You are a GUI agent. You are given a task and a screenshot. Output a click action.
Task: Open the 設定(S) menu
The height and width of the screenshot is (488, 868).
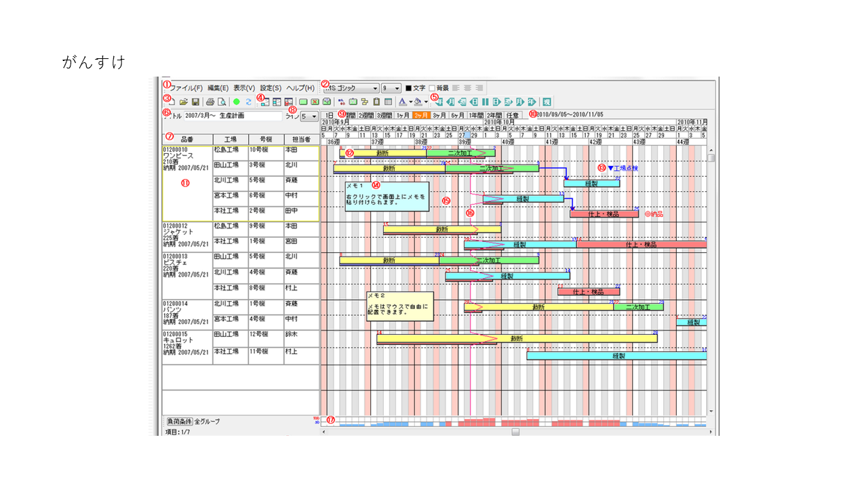[x=271, y=87]
